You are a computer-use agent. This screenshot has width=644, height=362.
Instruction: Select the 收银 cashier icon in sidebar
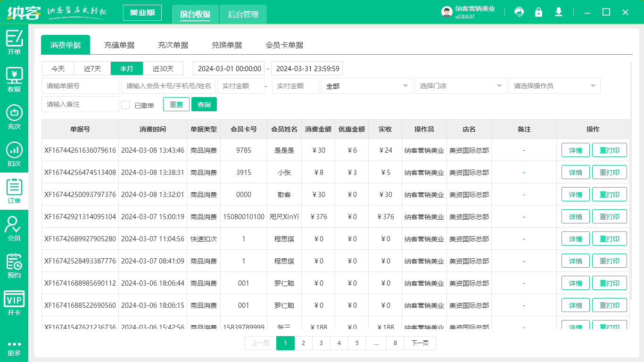click(14, 78)
